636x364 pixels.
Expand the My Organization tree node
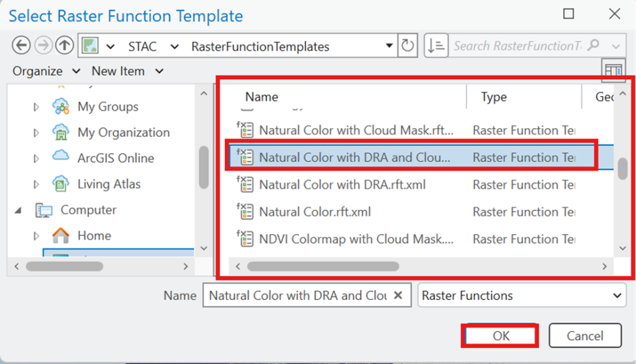coord(36,133)
